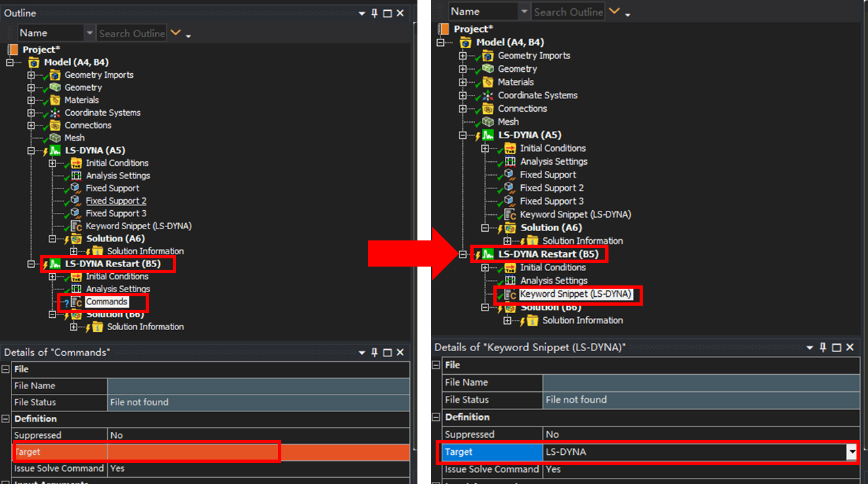
Task: Select Fixed Support 3 icon in right outline
Action: pos(510,201)
